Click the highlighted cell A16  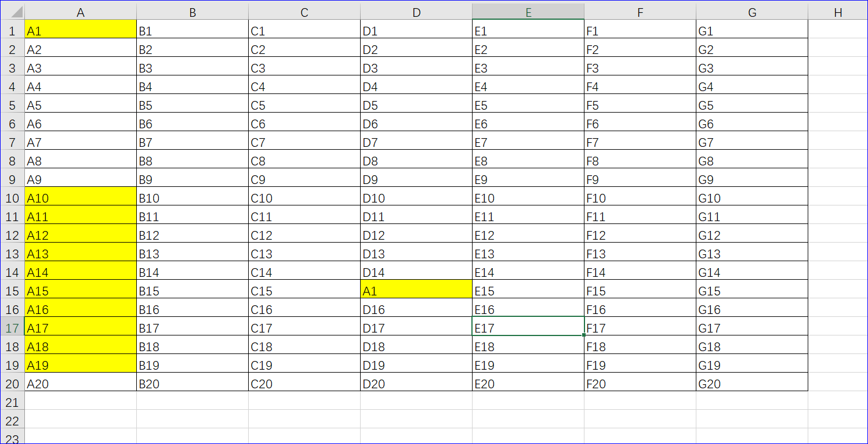tap(81, 308)
